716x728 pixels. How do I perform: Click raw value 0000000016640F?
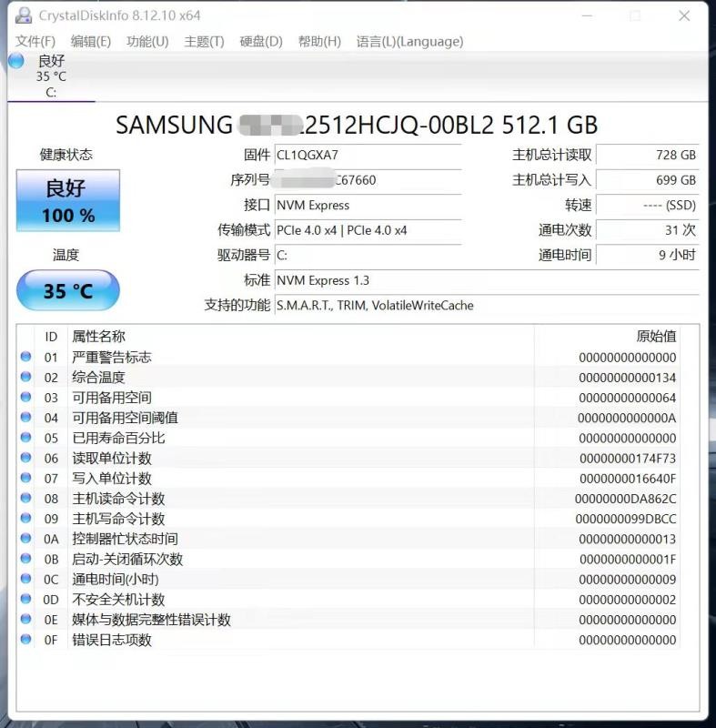[628, 479]
